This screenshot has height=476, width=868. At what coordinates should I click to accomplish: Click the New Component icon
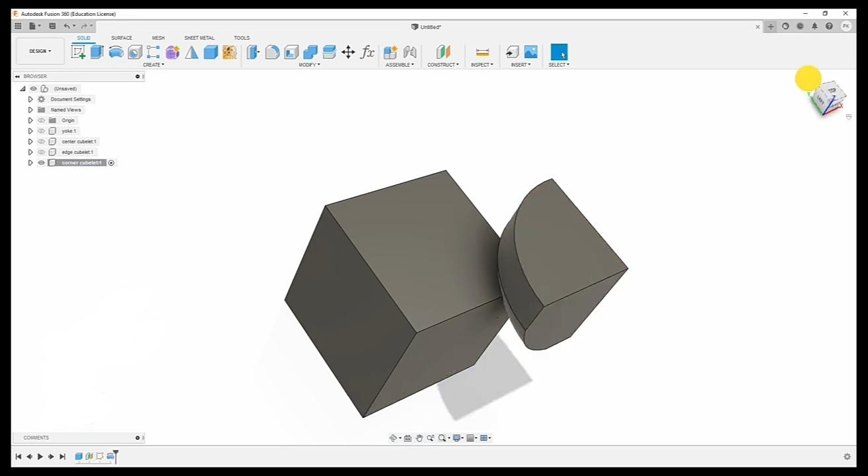click(390, 52)
